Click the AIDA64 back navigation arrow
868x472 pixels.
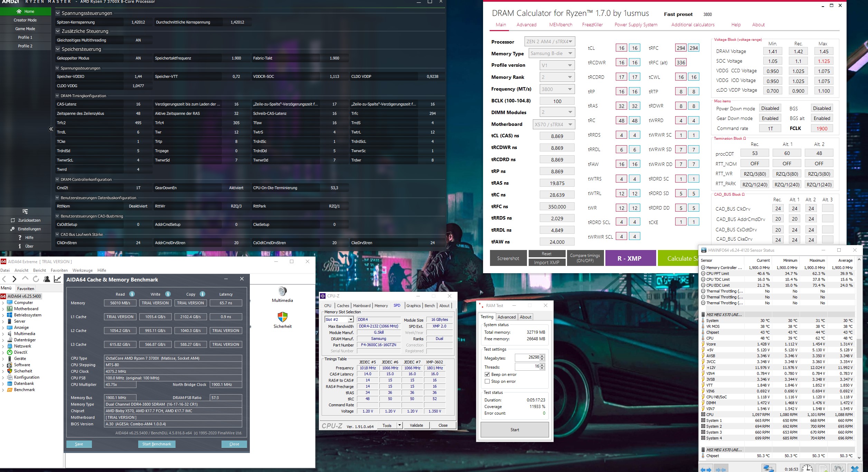click(4, 279)
